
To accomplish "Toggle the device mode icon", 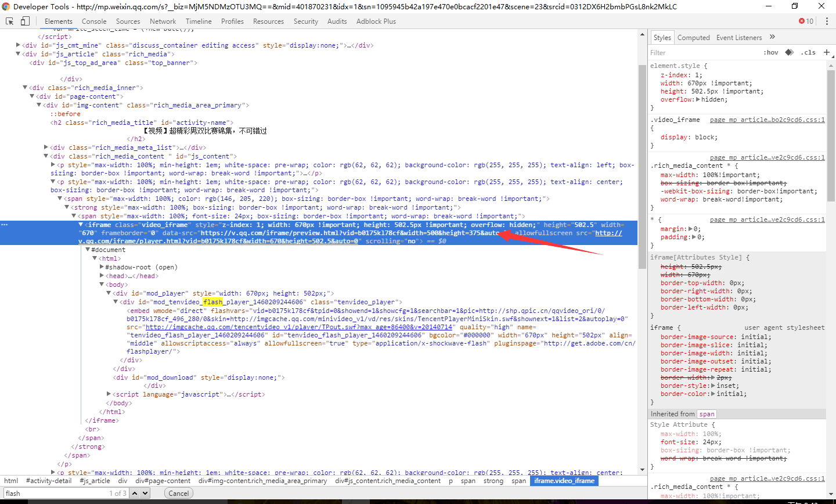I will (25, 21).
